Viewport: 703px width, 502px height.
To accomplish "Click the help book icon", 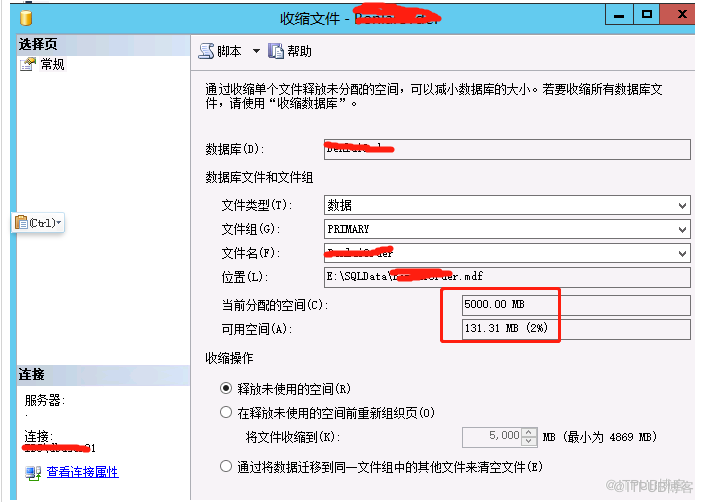I will [x=276, y=51].
